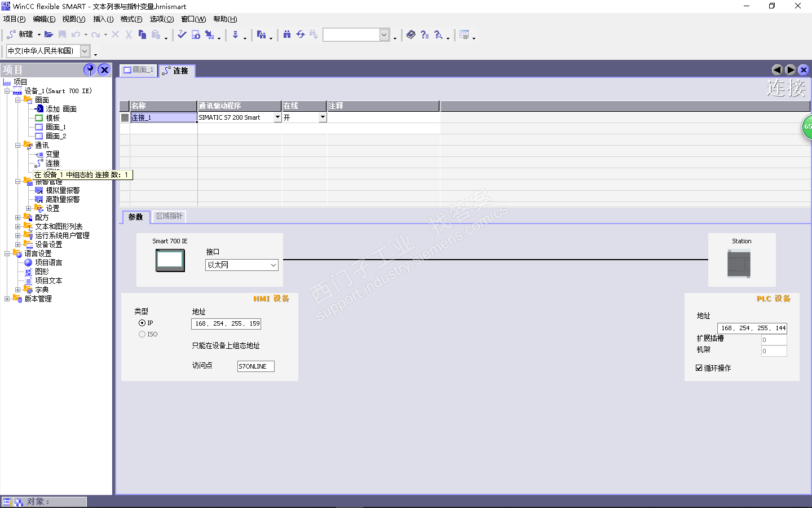Image resolution: width=812 pixels, height=508 pixels.
Task: Close the active 连接 editor tab
Action: [804, 70]
